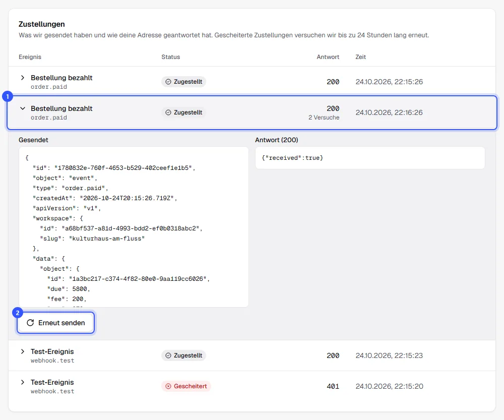Image resolution: width=504 pixels, height=420 pixels.
Task: Click the data object id starting 1a3bc217
Action: 128,279
